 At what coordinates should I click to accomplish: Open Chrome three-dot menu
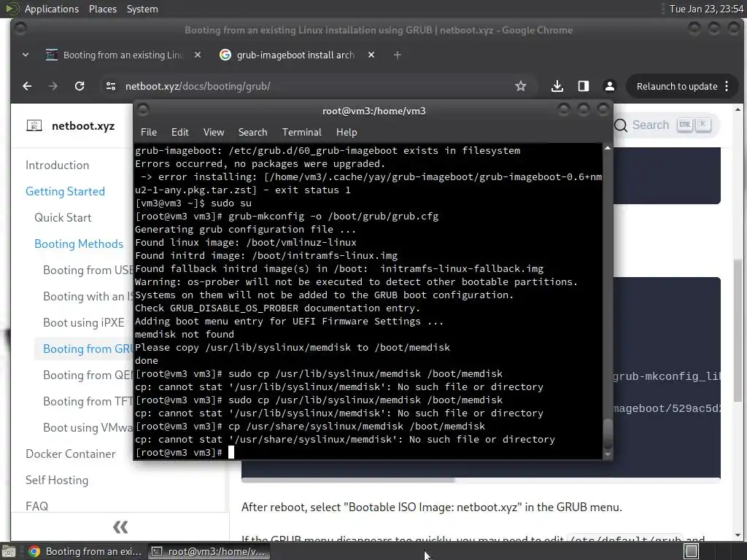pyautogui.click(x=727, y=86)
